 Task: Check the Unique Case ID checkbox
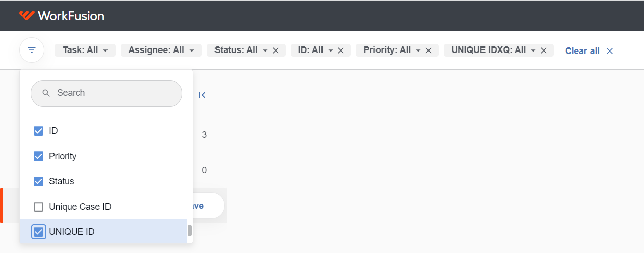38,207
